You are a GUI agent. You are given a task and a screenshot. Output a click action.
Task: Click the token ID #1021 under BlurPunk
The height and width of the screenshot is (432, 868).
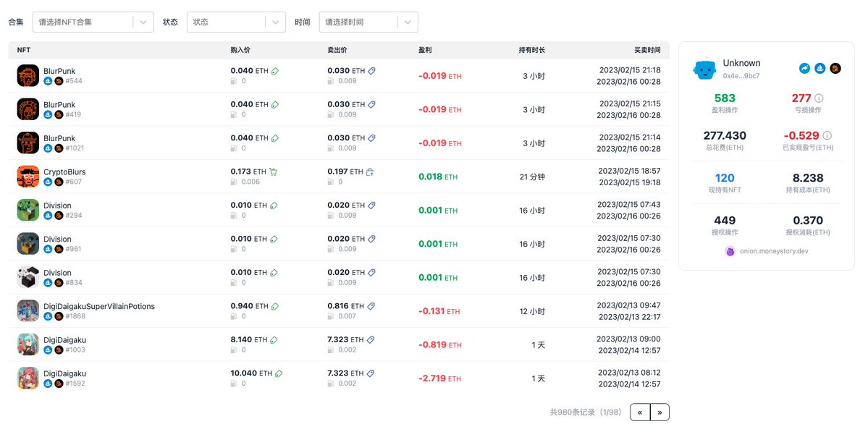click(x=75, y=148)
